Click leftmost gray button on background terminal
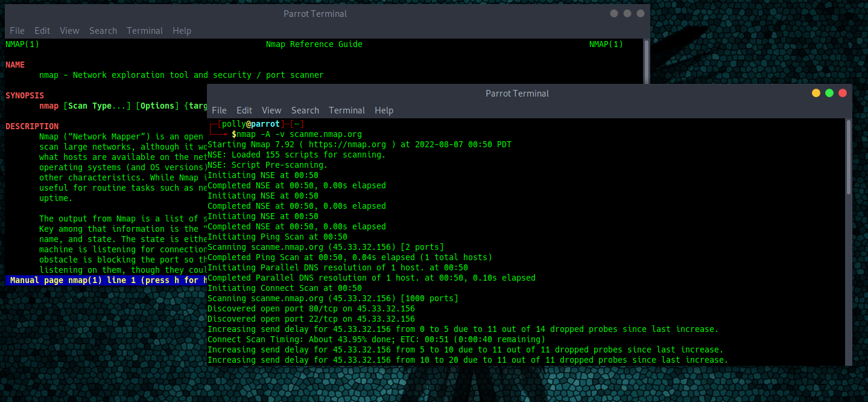The height and width of the screenshot is (402, 868). click(x=614, y=13)
